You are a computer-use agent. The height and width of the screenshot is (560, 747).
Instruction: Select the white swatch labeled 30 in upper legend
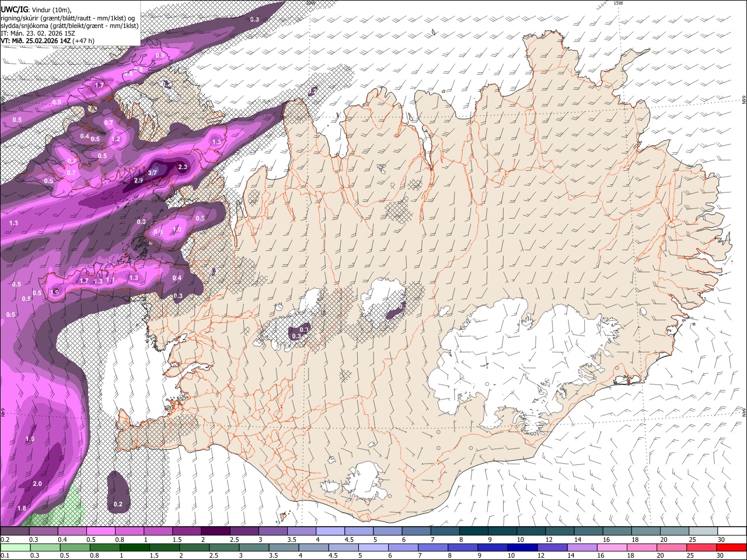coord(732,531)
